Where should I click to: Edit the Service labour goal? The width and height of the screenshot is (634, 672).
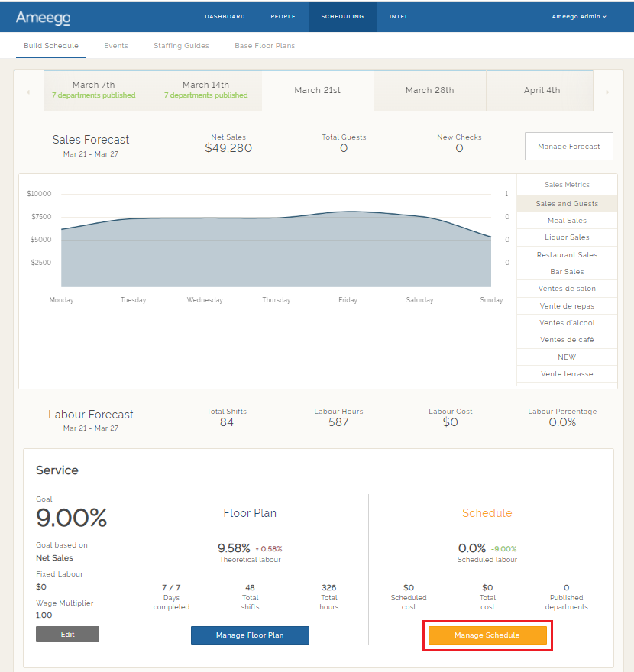67,634
